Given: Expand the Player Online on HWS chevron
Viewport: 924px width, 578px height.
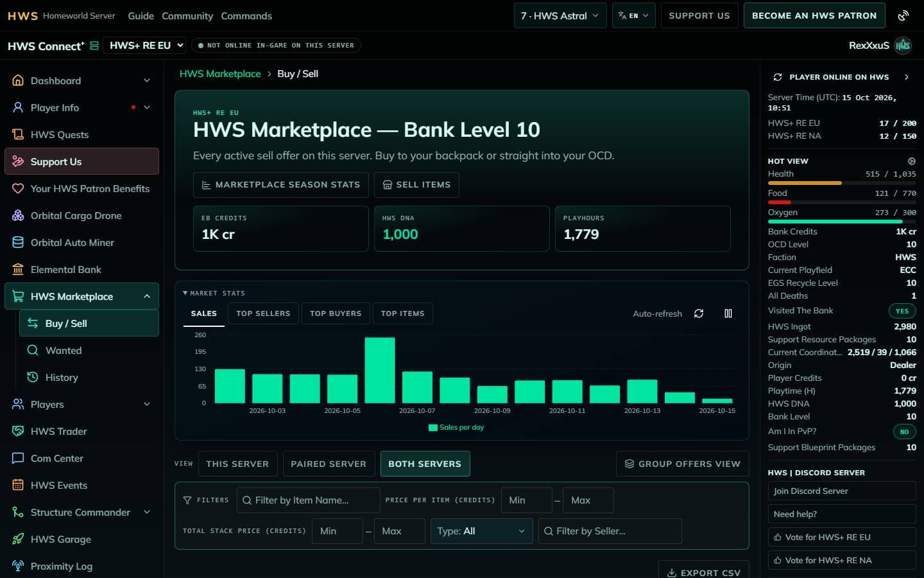Looking at the screenshot, I should (x=906, y=77).
